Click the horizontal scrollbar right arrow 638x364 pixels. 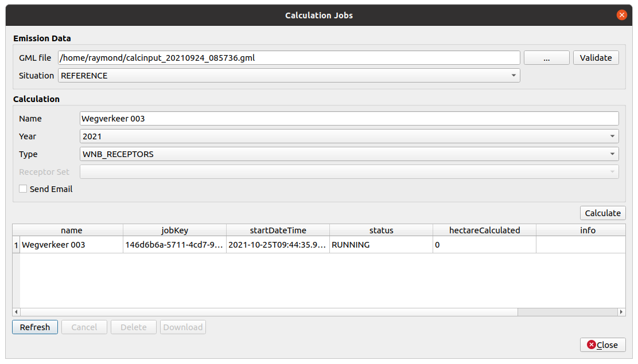(x=621, y=312)
